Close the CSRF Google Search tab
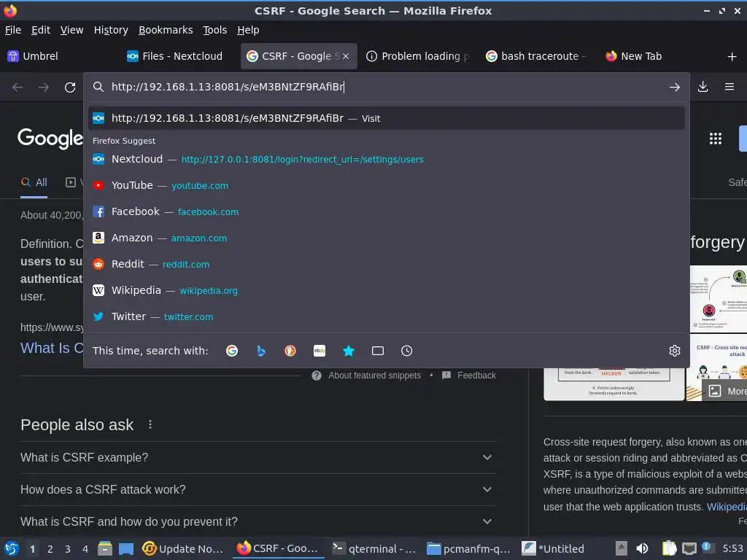 tap(346, 56)
